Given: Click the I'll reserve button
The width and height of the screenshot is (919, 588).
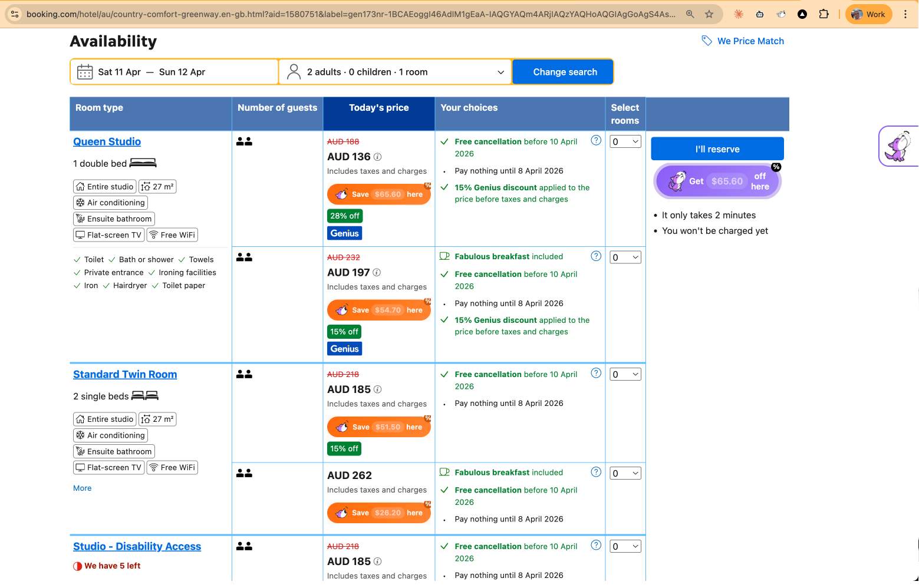Looking at the screenshot, I should [717, 148].
